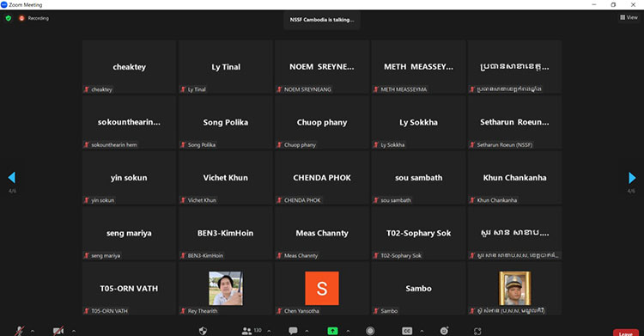Expand closed caption options caret
This screenshot has height=336, width=644.
click(422, 331)
